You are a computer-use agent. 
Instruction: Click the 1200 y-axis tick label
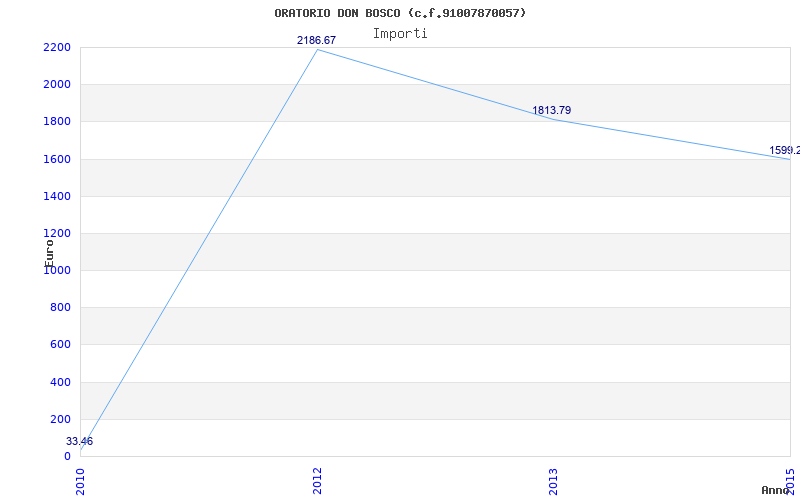[56, 234]
